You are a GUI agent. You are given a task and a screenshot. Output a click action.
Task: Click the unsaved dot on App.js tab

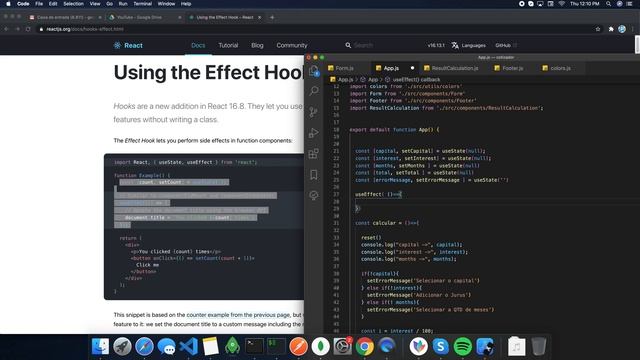coord(412,68)
